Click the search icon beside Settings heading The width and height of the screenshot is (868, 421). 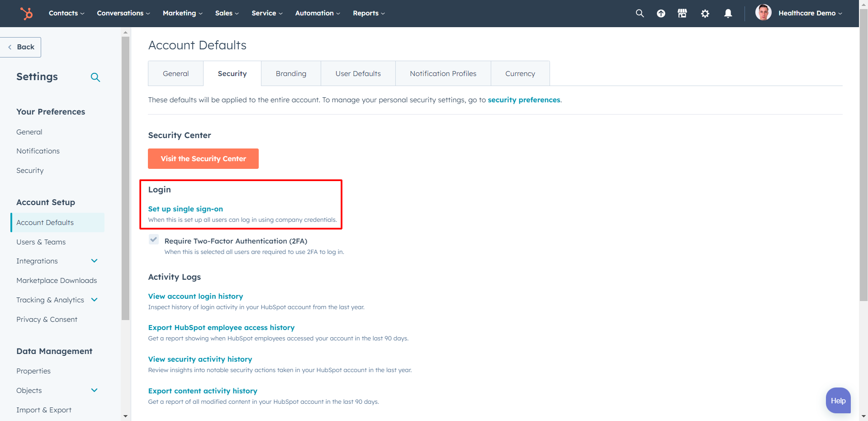click(95, 77)
